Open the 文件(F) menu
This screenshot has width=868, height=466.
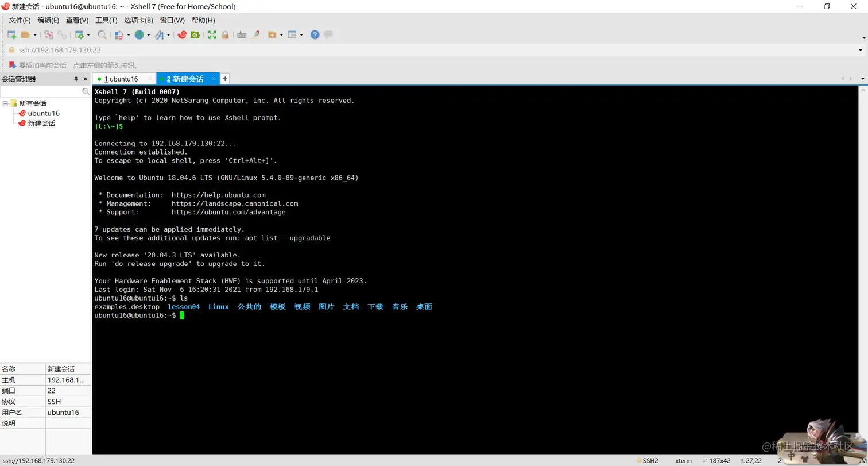click(x=20, y=20)
